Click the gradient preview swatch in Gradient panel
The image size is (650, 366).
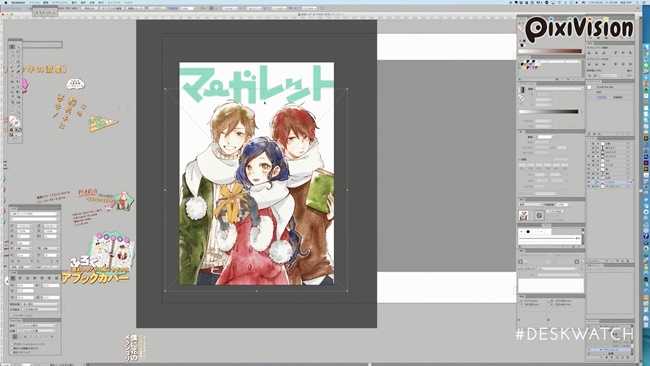point(523,90)
